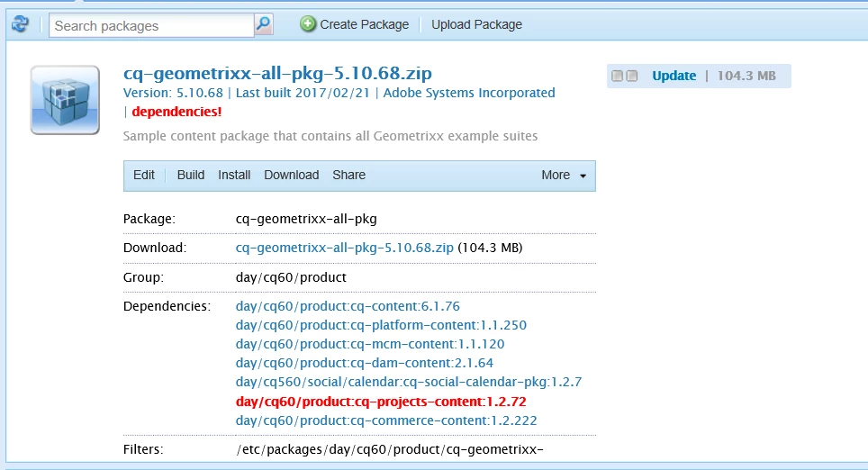Focus the Search packages input field
868x470 pixels.
[151, 25]
